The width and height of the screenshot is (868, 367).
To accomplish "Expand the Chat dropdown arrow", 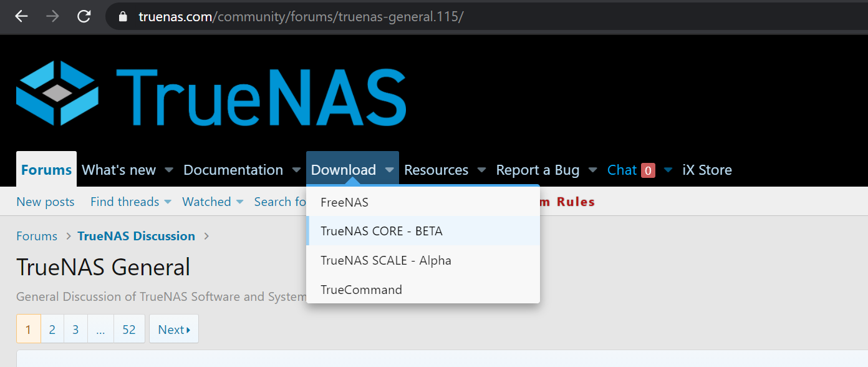I will coord(668,170).
